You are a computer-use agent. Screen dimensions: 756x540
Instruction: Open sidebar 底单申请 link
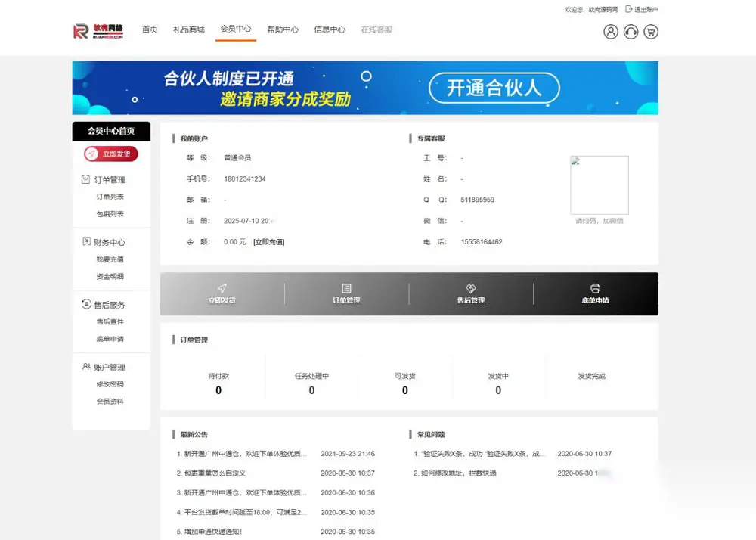pos(110,339)
